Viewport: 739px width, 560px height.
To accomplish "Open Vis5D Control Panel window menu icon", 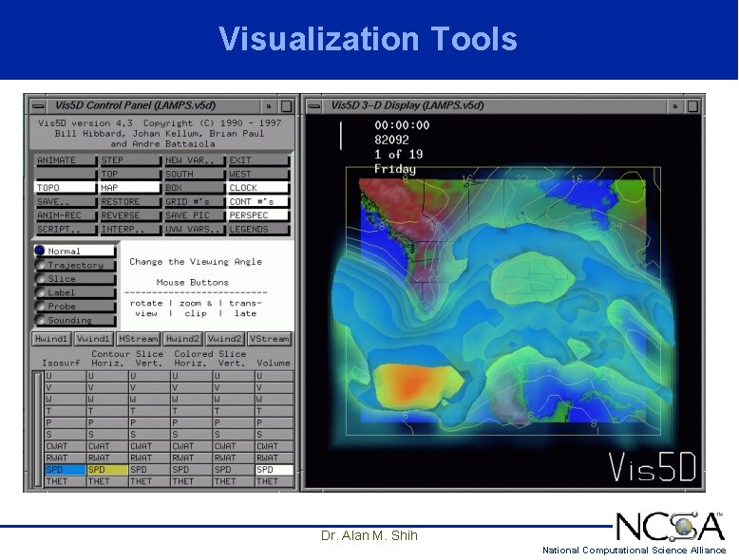I will (x=39, y=106).
